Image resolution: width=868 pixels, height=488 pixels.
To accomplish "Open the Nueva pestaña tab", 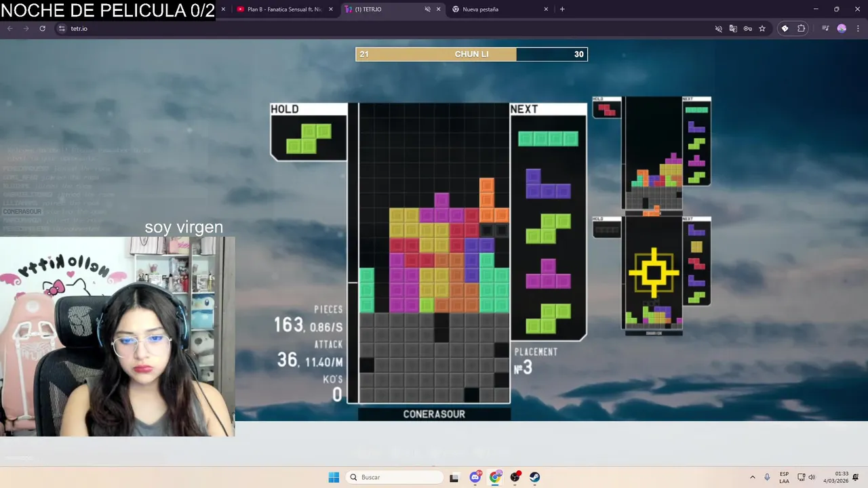I will tap(498, 9).
